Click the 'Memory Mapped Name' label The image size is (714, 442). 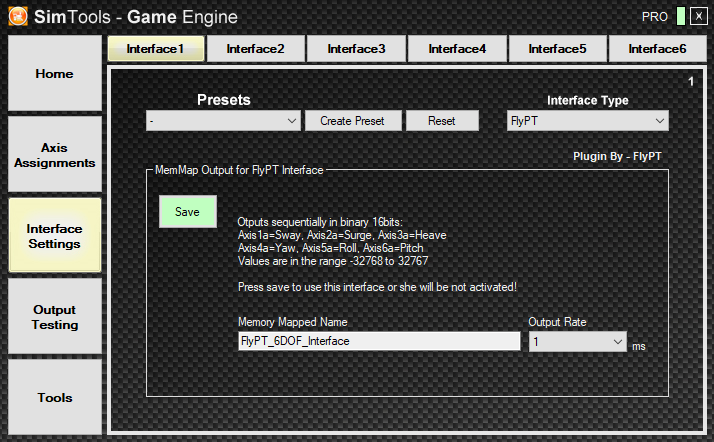click(292, 322)
